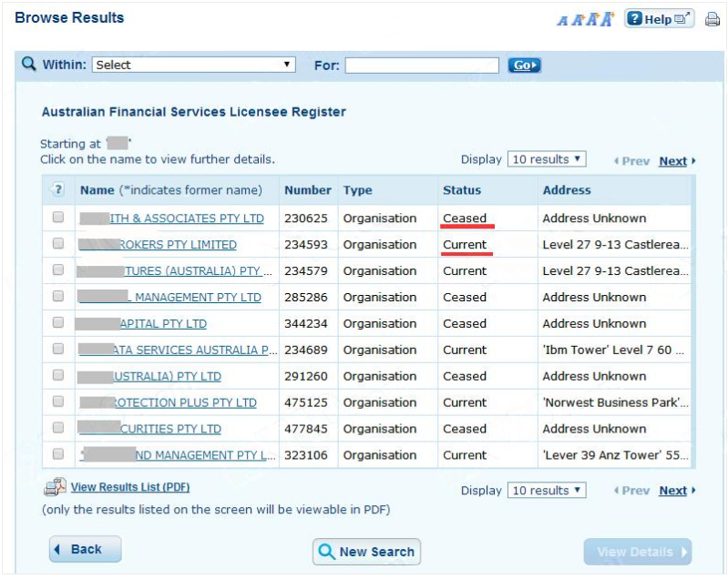Viewport: 728px width, 579px height.
Task: Tick the checkbox for license number 234593
Action: click(x=58, y=245)
